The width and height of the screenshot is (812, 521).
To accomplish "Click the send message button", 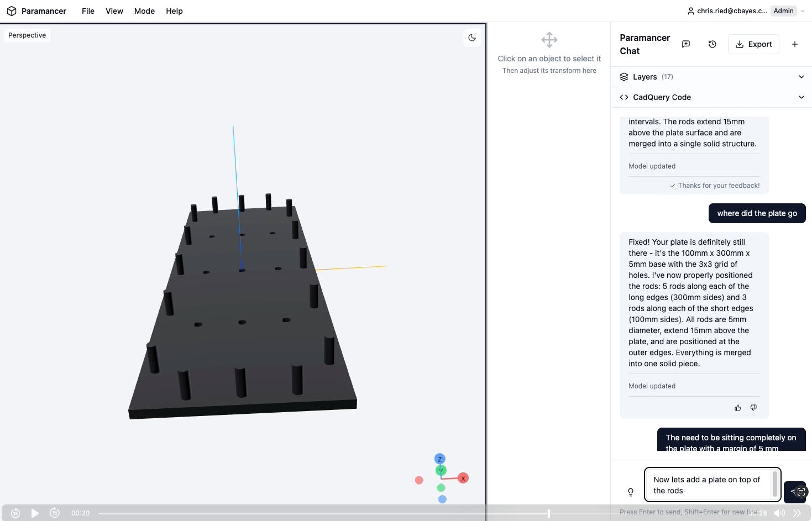I will [x=795, y=491].
